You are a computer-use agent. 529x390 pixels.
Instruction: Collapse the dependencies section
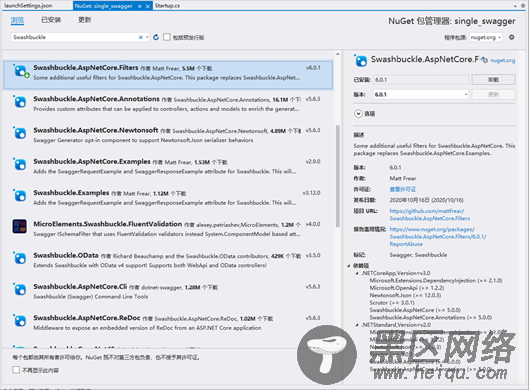pos(349,266)
